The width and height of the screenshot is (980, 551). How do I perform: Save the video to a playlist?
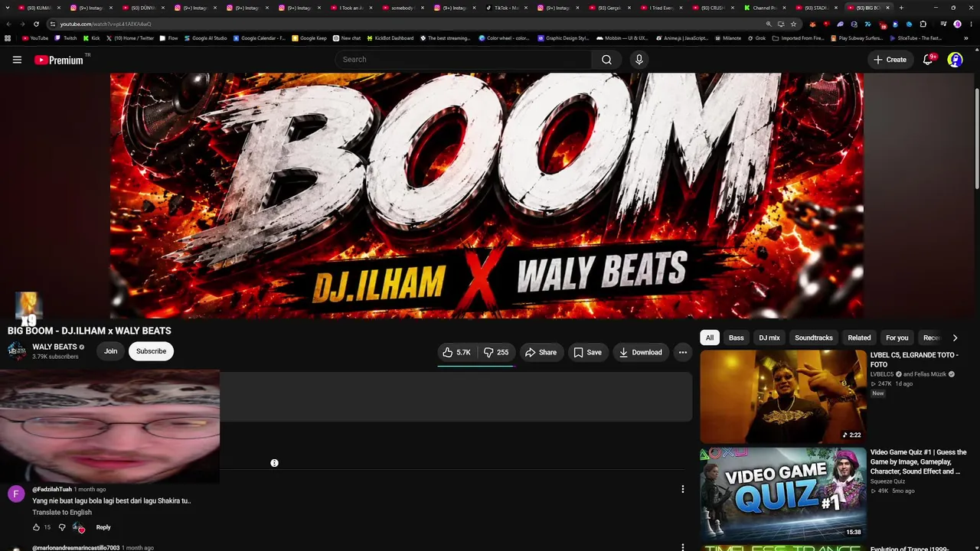(587, 352)
